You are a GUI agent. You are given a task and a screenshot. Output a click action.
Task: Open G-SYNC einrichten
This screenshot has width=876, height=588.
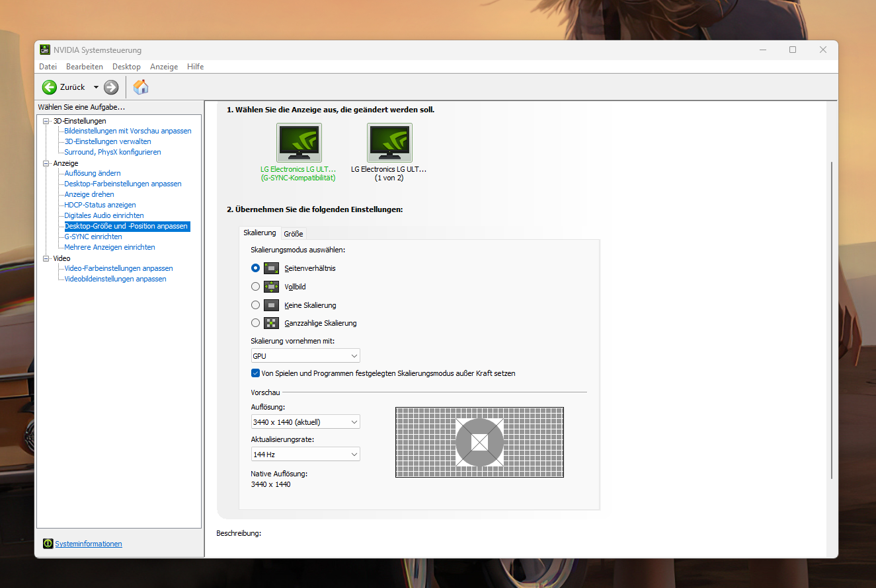(x=93, y=237)
